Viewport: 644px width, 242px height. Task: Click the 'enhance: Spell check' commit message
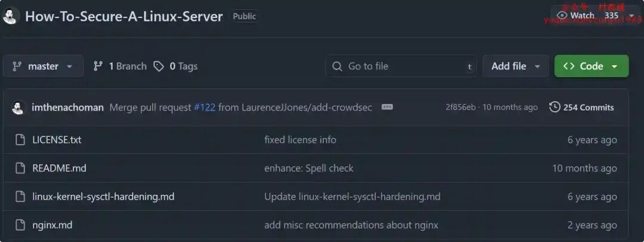(x=309, y=169)
